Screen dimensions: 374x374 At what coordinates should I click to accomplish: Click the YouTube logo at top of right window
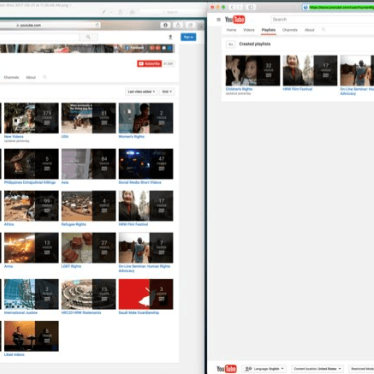pyautogui.click(x=235, y=20)
